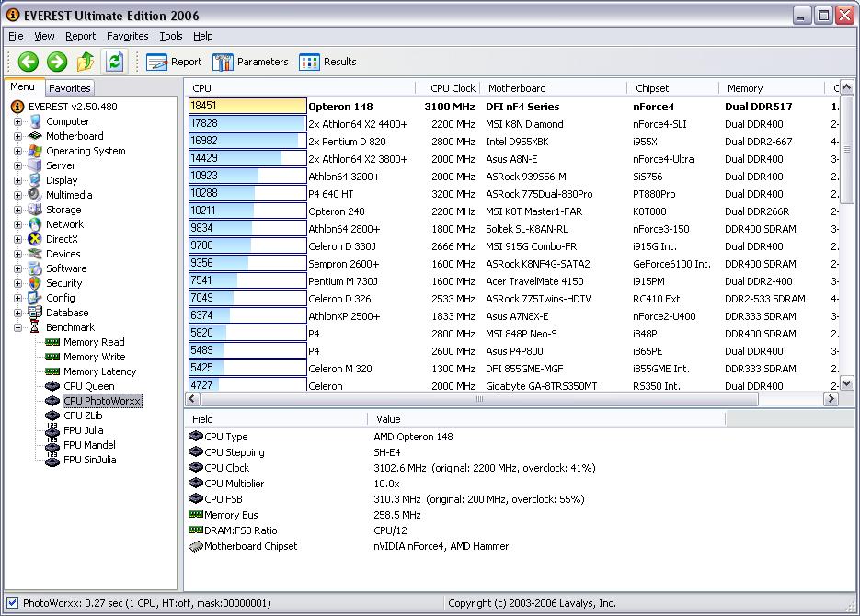Click the horizontal scrollbar right arrow
Image resolution: width=860 pixels, height=616 pixels.
(x=831, y=399)
